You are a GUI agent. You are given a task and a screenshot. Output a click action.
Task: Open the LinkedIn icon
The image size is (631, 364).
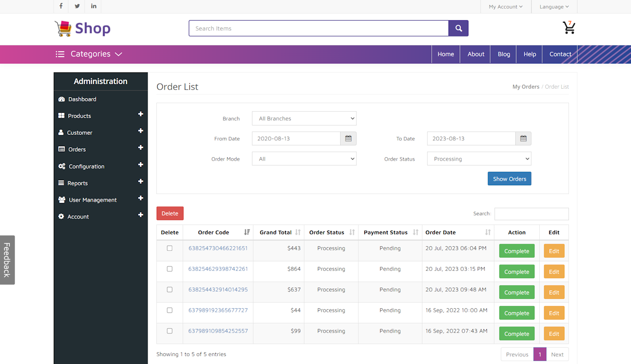point(93,6)
